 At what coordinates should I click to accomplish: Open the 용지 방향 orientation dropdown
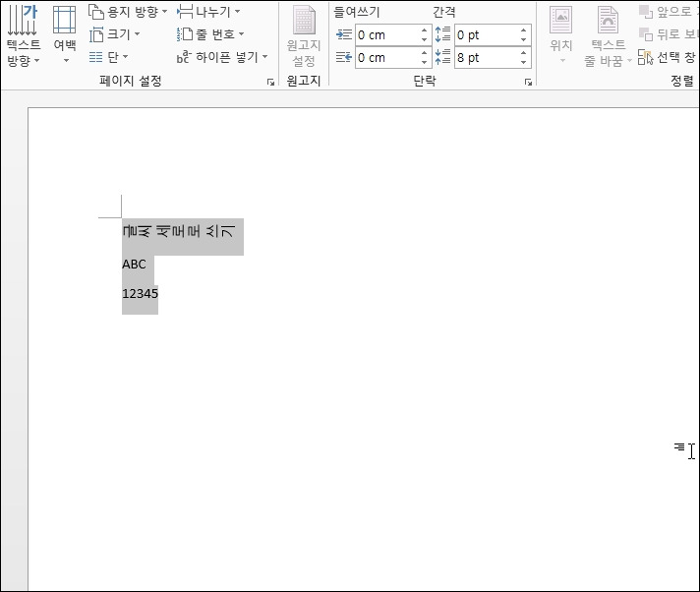click(x=128, y=12)
